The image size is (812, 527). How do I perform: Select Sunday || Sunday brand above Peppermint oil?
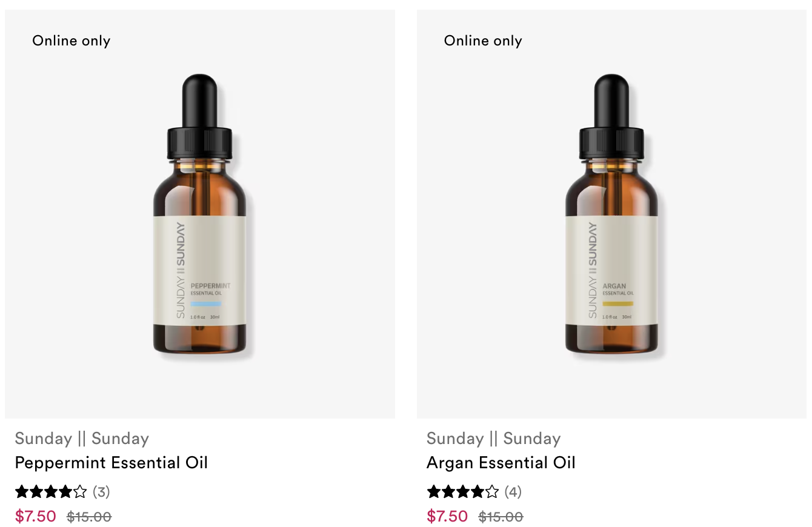[x=82, y=439]
